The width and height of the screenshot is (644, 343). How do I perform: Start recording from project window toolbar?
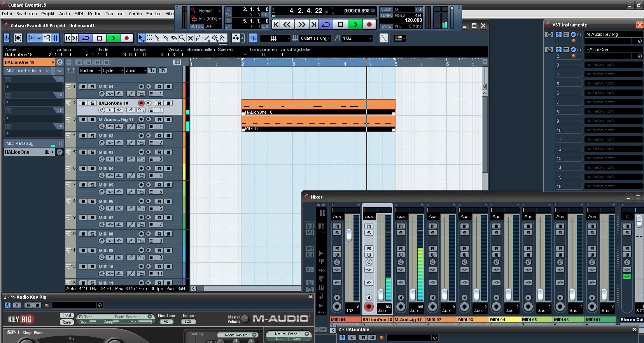[x=126, y=38]
